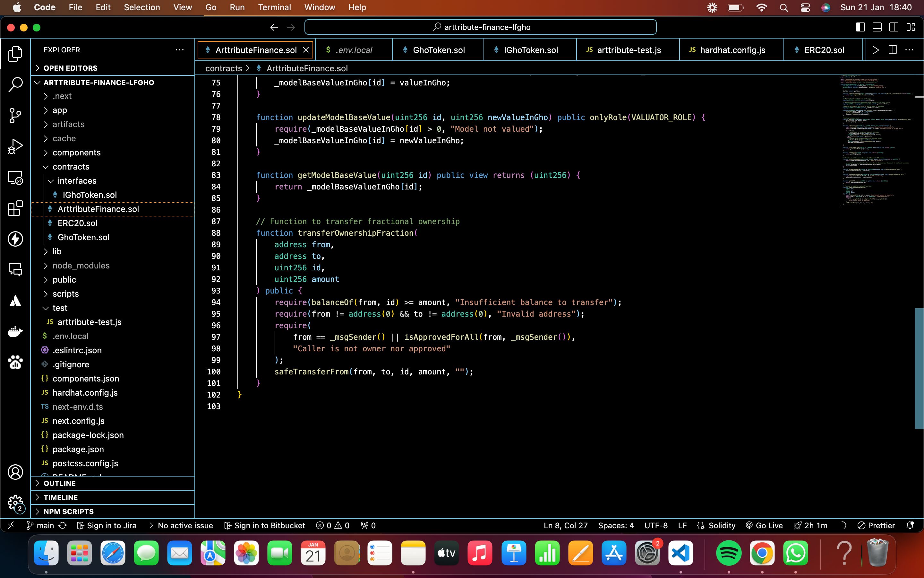The width and height of the screenshot is (924, 578).
Task: Expand the artifacts folder
Action: tap(113, 124)
